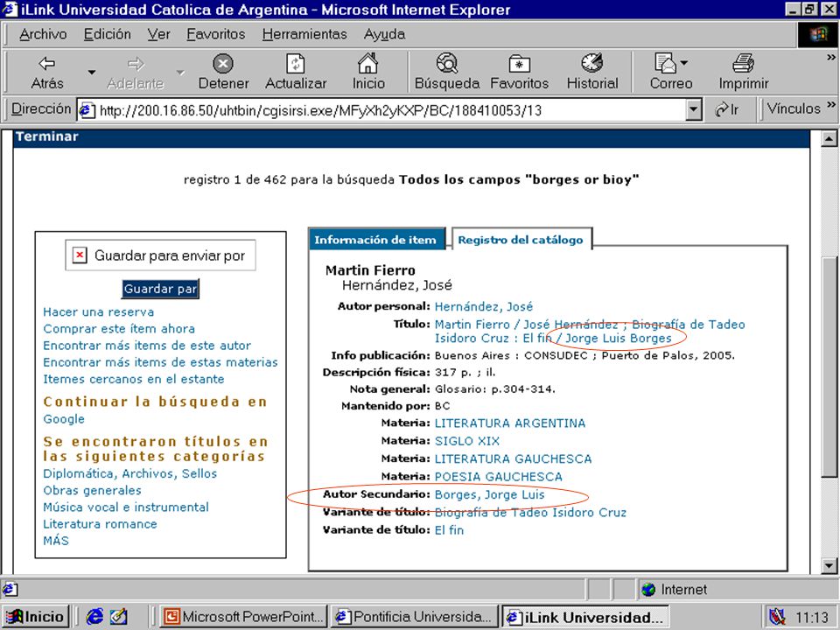Viewport: 840px width, 630px height.
Task: Open Música vocal e instrumental category
Action: point(126,507)
